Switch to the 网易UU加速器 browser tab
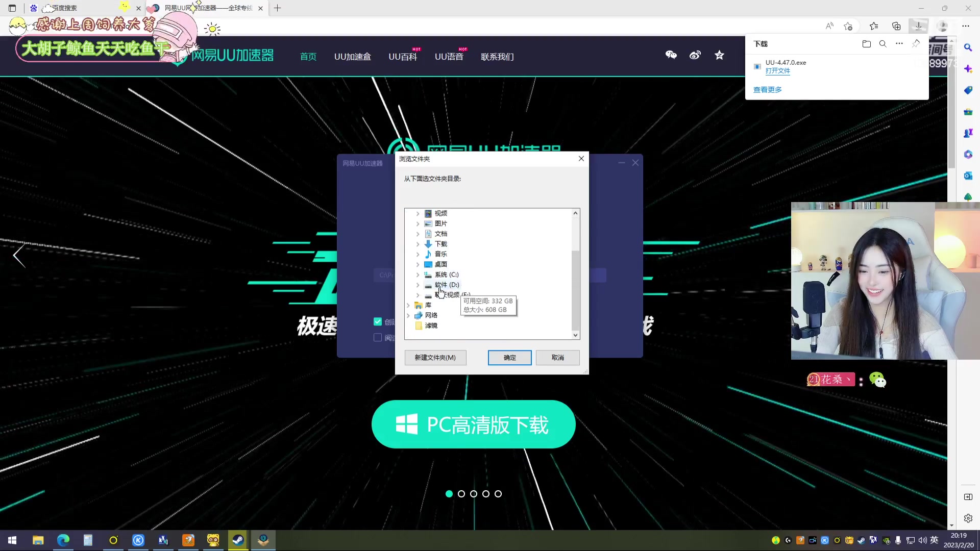This screenshot has width=980, height=551. coord(204,8)
